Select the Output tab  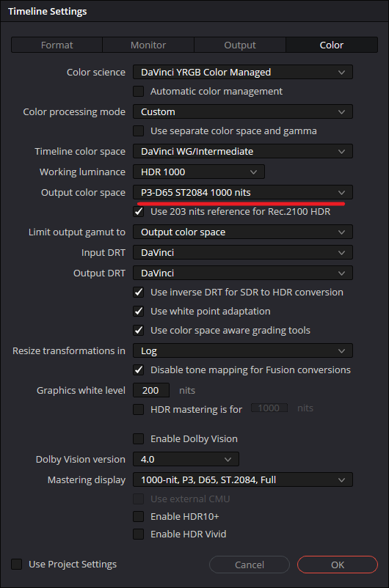click(240, 45)
